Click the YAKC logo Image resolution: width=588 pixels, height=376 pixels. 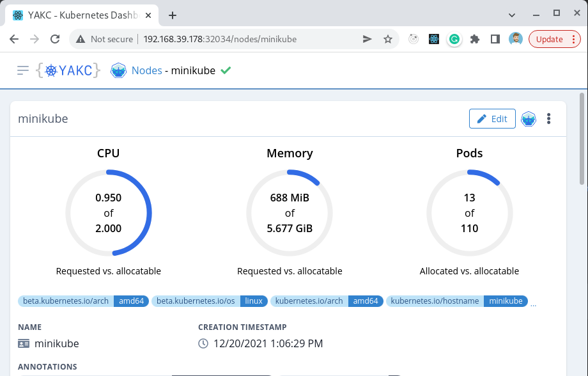68,70
